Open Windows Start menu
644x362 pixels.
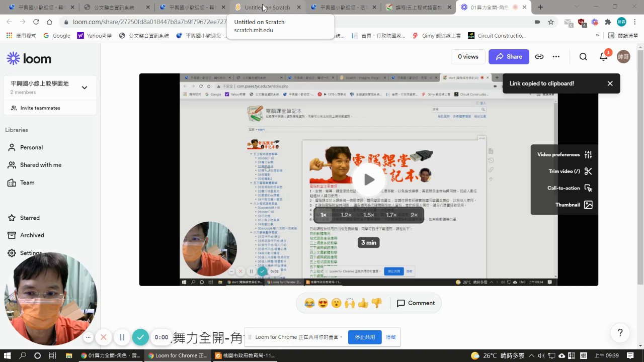[8, 355]
